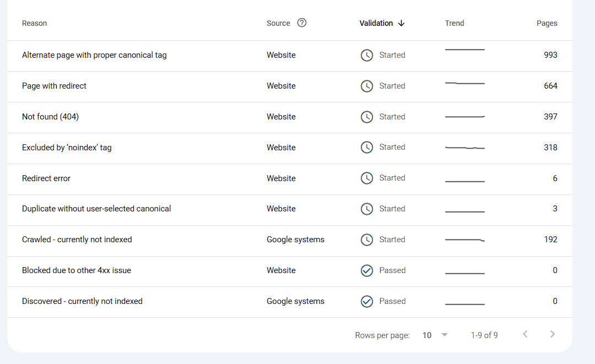Click the clock icon for Not found (404)
Viewport: 595px width, 364px height.
tap(366, 117)
